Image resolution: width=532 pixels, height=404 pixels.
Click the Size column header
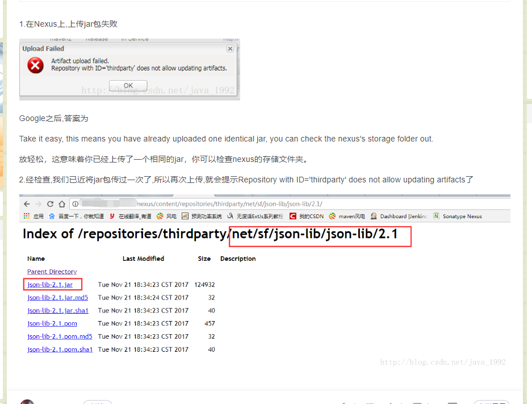[204, 259]
